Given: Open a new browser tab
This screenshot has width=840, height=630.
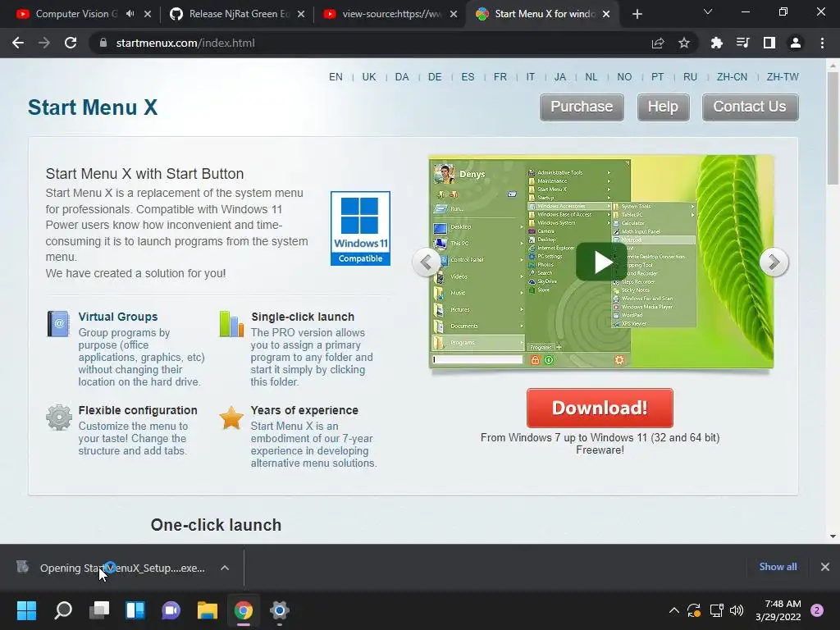Looking at the screenshot, I should pyautogui.click(x=637, y=14).
